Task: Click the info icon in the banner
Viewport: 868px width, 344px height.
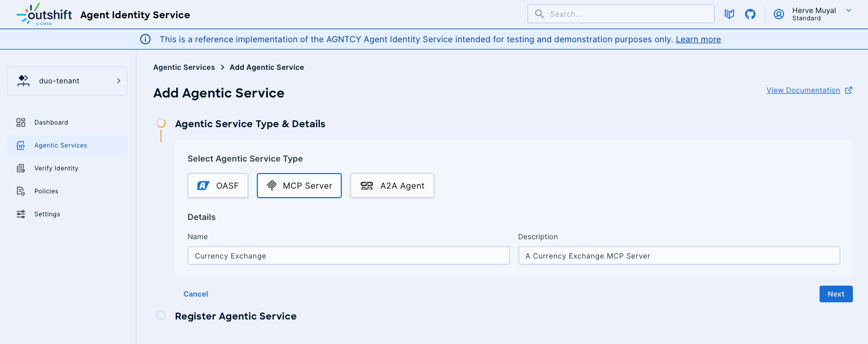Action: coord(145,39)
